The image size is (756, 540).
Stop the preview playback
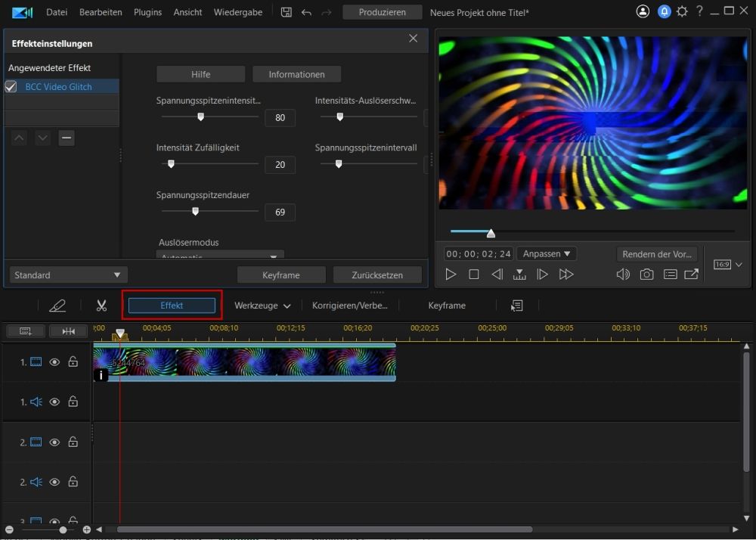pyautogui.click(x=474, y=275)
